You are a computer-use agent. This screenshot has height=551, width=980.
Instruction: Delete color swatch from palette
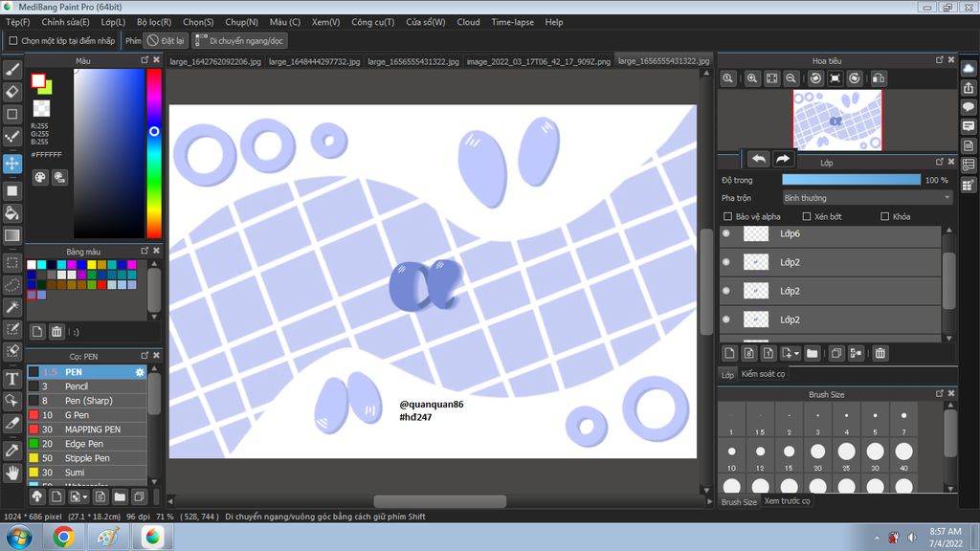tap(56, 332)
